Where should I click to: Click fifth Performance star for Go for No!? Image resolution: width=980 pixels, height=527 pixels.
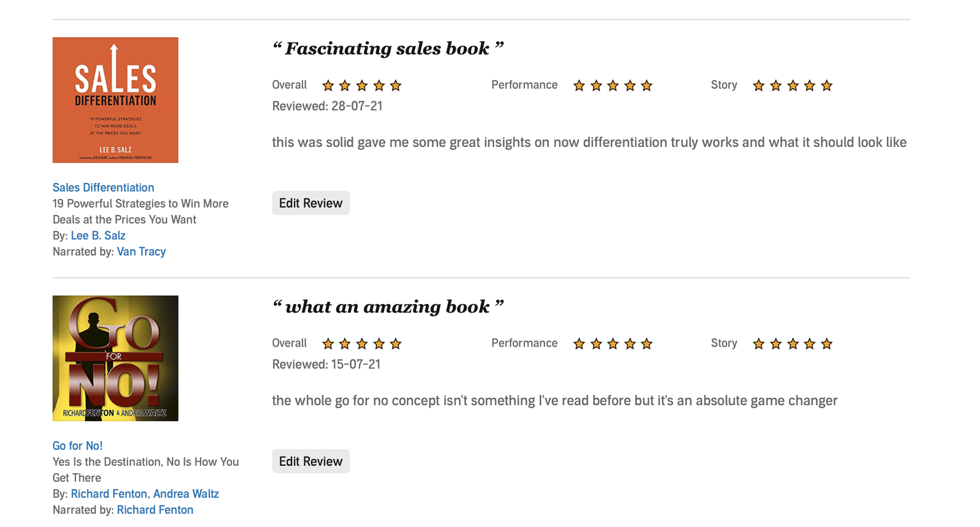[647, 344]
